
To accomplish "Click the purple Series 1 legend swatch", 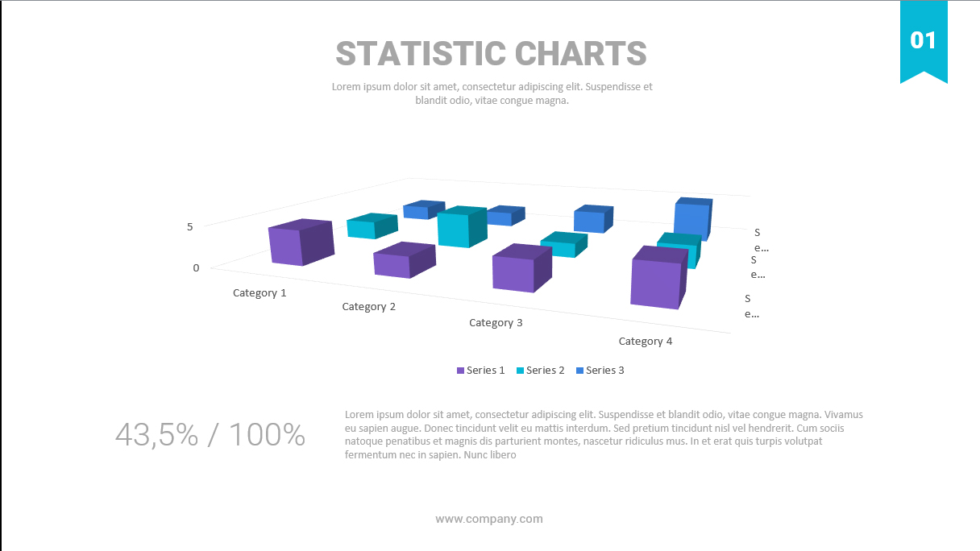I will click(460, 371).
